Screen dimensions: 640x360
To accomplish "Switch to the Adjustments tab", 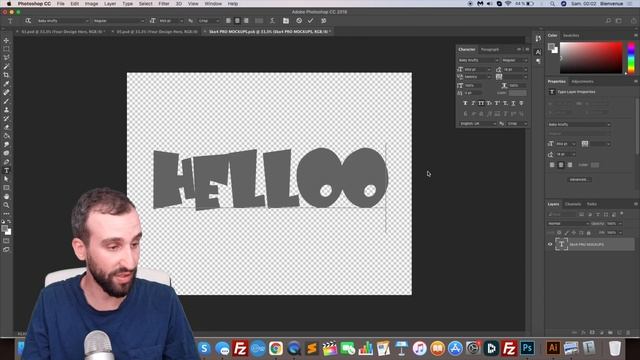I will (582, 82).
